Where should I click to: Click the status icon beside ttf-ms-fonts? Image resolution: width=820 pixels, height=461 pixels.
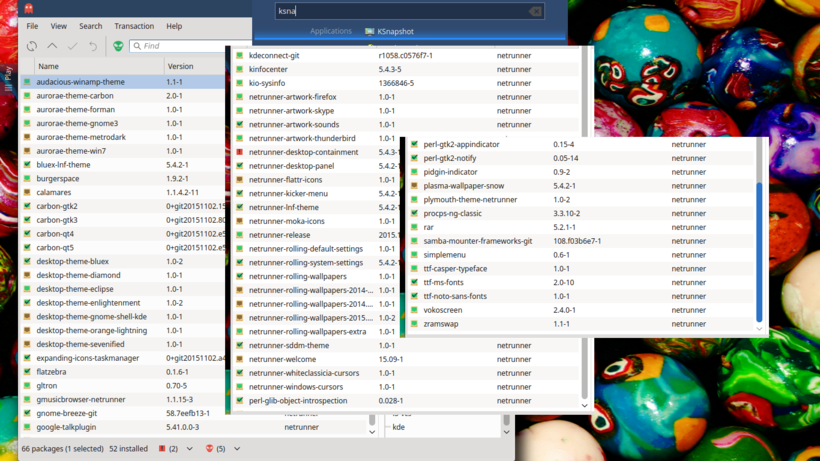[414, 282]
